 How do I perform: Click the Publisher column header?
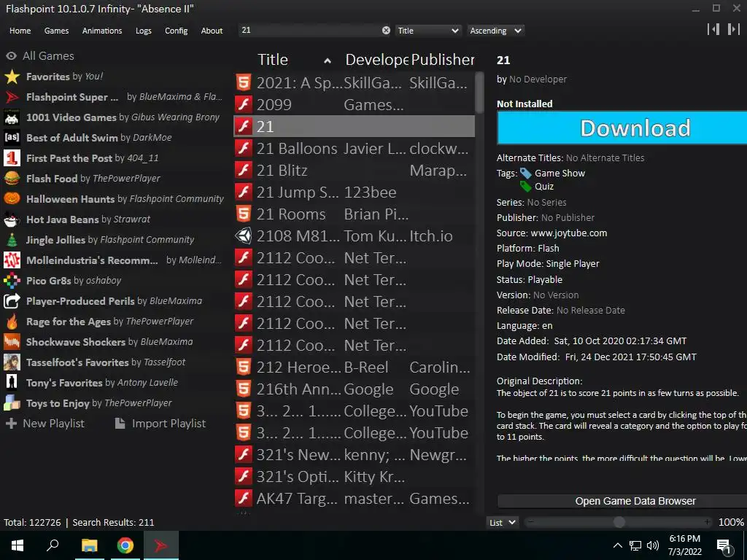point(443,60)
